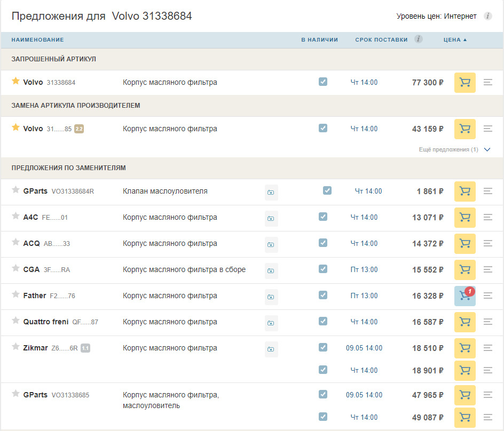Open the Zikmar Z6......6R article
The height and width of the screenshot is (431, 504).
coord(65,348)
